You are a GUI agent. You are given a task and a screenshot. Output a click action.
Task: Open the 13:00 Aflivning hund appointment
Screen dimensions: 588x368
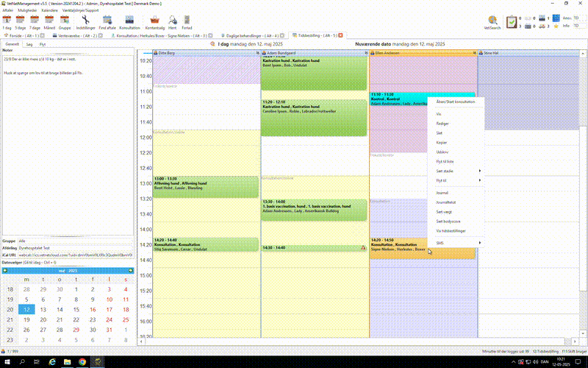(206, 187)
